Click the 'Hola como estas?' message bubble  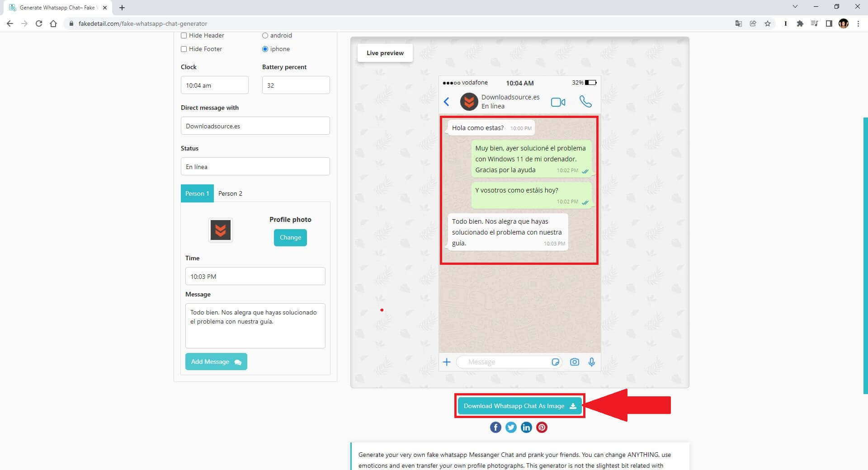(491, 128)
